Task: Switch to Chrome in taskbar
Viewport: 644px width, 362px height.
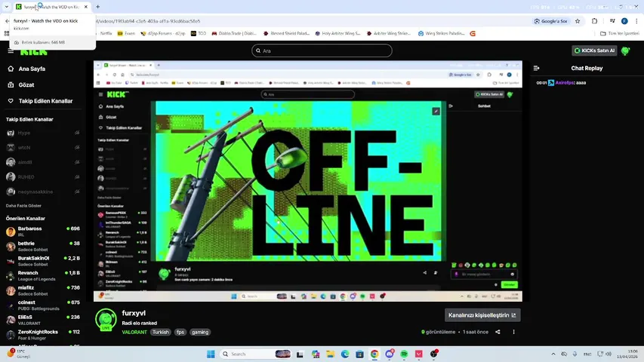Action: [x=374, y=354]
